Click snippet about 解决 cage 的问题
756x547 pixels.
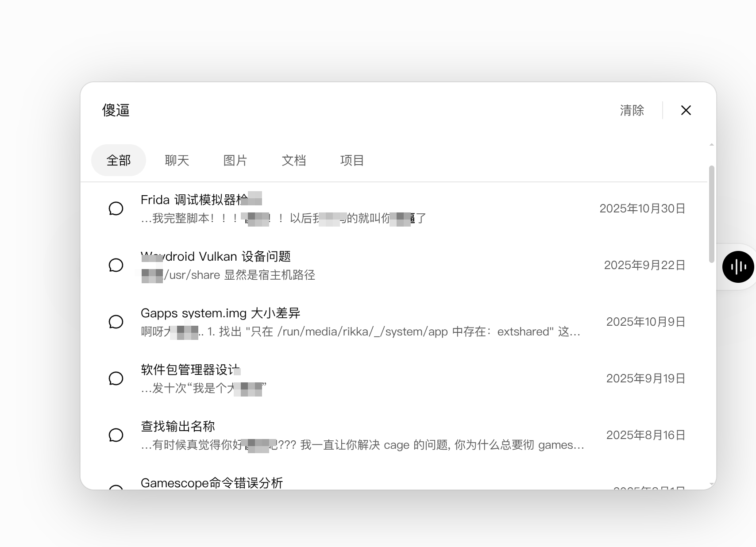(x=363, y=445)
